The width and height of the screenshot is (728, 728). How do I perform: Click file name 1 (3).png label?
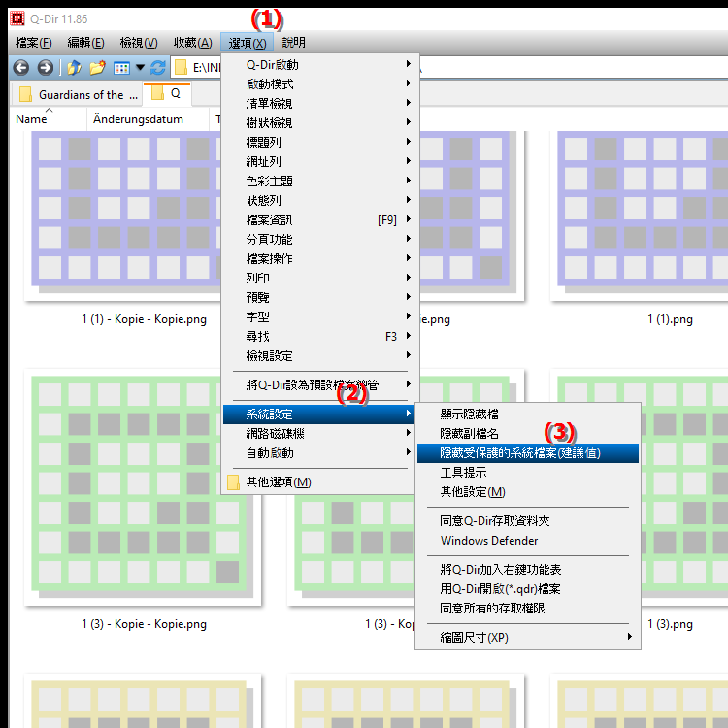click(x=670, y=624)
